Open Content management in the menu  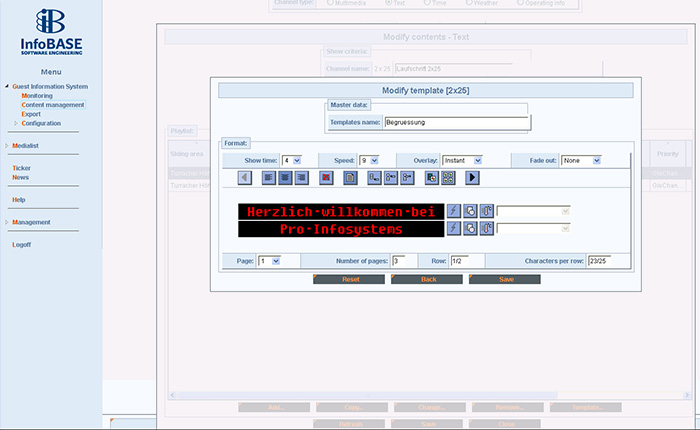pos(53,105)
